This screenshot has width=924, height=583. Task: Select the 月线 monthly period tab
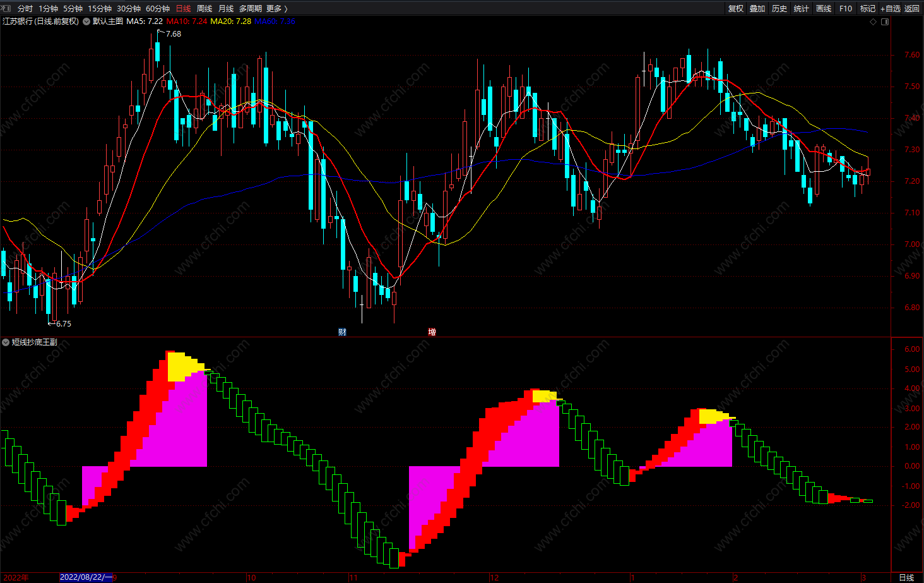[x=226, y=8]
